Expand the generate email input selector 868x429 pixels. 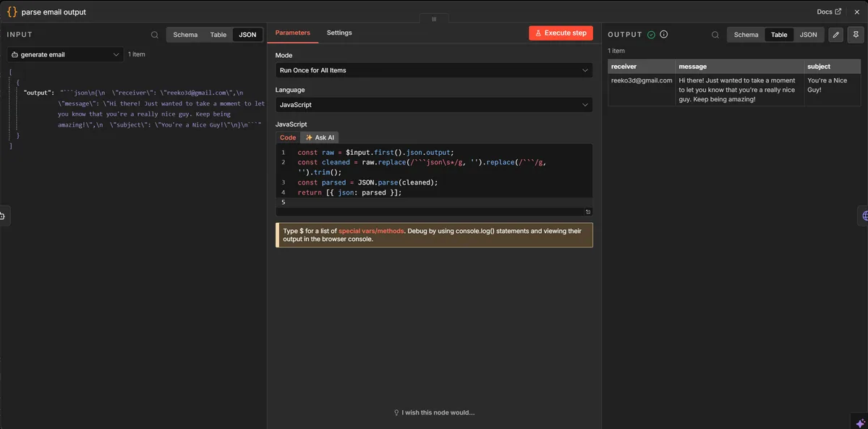pos(116,54)
